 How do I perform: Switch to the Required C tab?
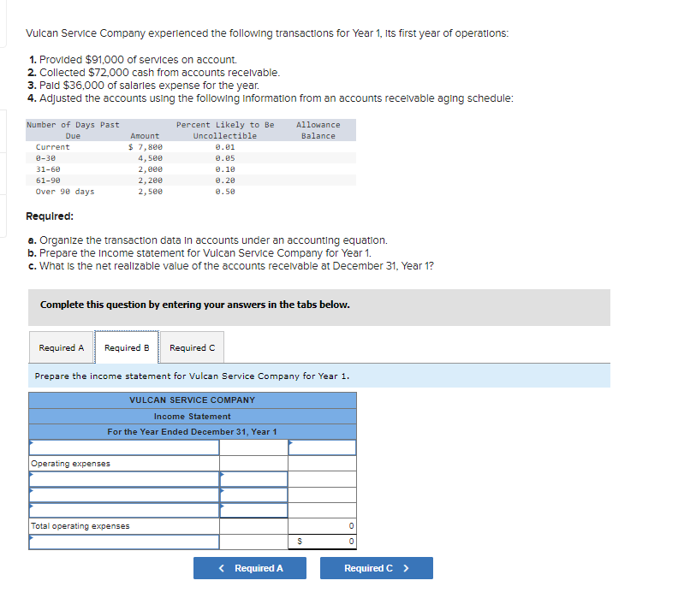(x=192, y=346)
